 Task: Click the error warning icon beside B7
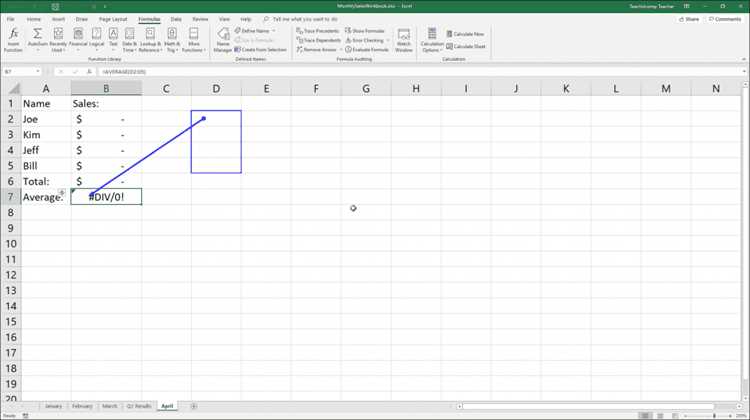62,192
